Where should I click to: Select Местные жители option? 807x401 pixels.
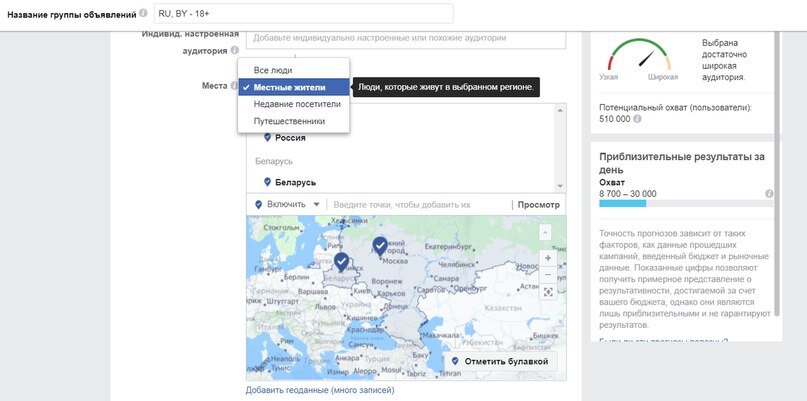(294, 88)
